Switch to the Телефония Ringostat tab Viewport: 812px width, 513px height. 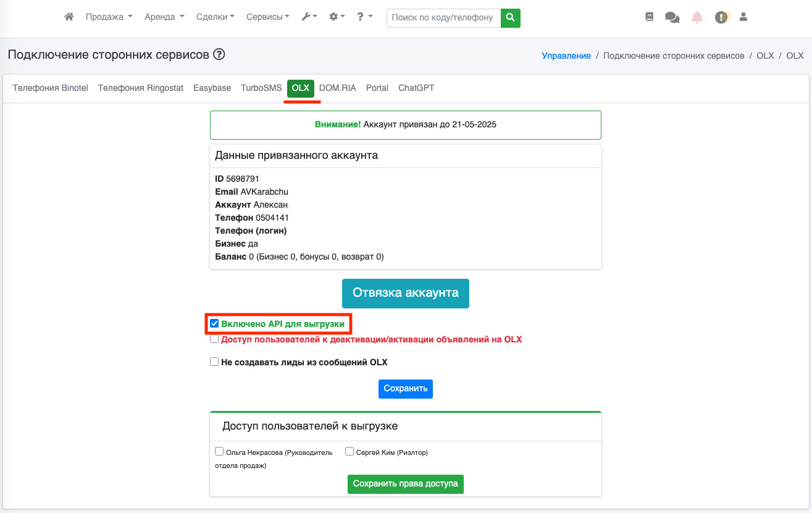141,88
